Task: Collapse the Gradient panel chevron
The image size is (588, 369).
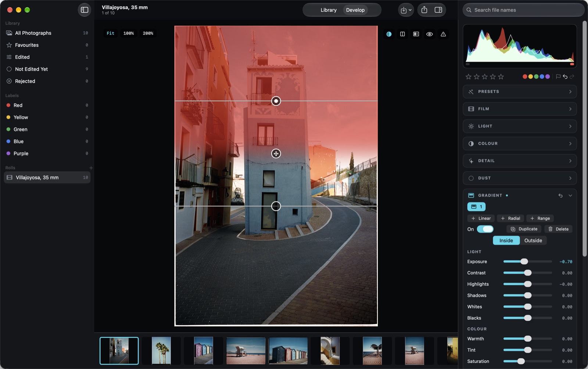Action: coord(570,196)
